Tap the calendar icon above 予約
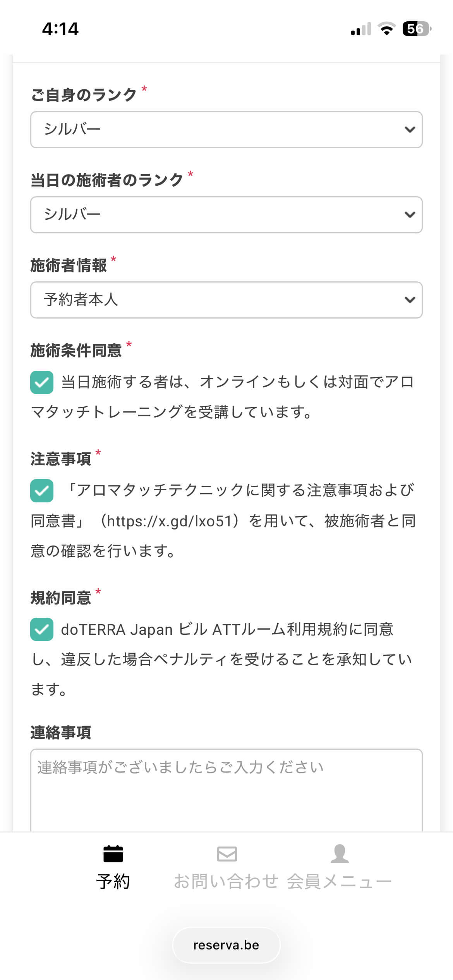 [113, 853]
